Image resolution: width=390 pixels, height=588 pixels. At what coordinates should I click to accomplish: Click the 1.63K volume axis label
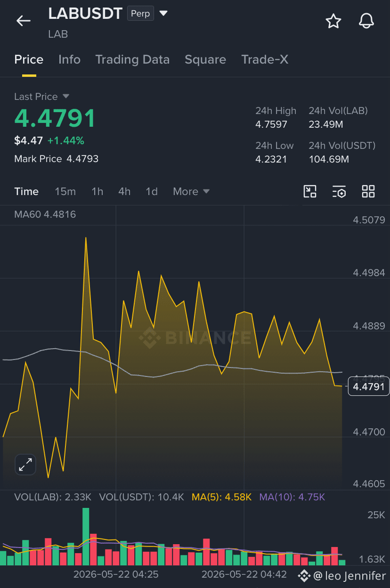pos(372,559)
